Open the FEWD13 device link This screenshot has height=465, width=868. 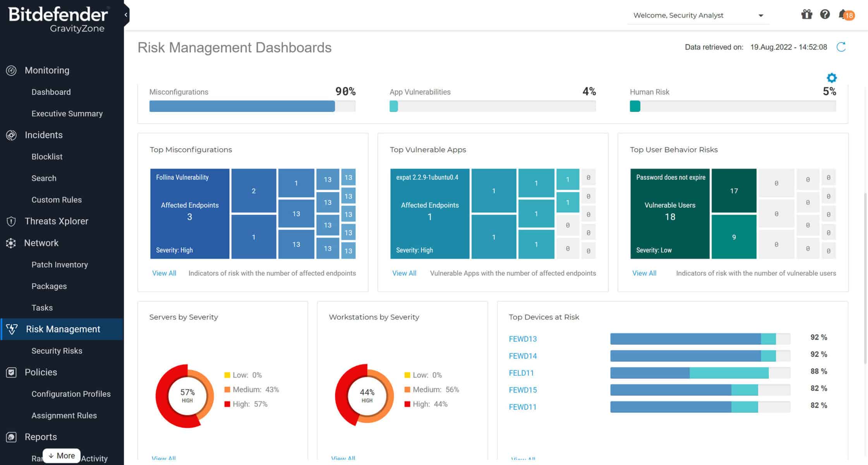[x=522, y=339]
